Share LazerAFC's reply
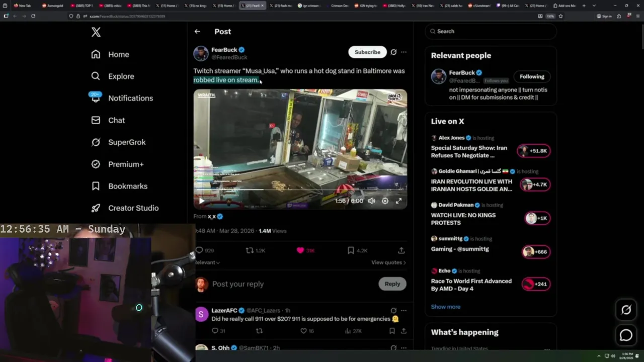Image resolution: width=644 pixels, height=362 pixels. tap(404, 331)
